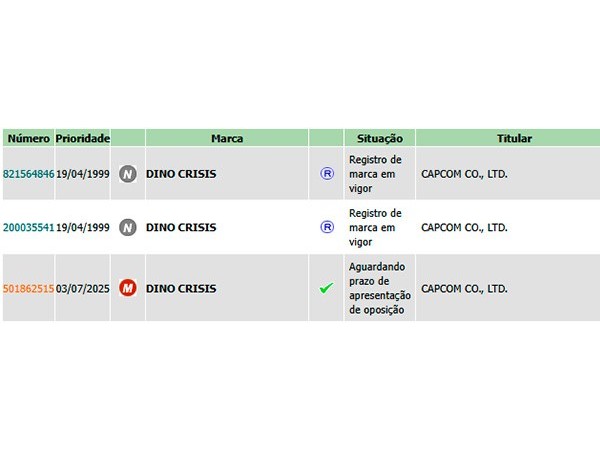The width and height of the screenshot is (600, 450).
Task: Click the red M icon for trademark 501862515
Action: [x=127, y=288]
